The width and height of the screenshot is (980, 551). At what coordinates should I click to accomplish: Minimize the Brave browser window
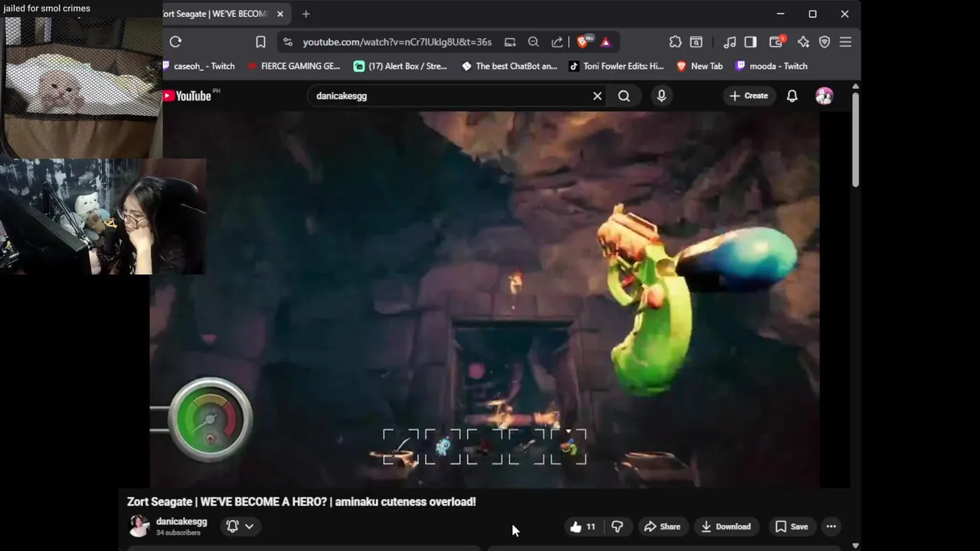pos(780,14)
